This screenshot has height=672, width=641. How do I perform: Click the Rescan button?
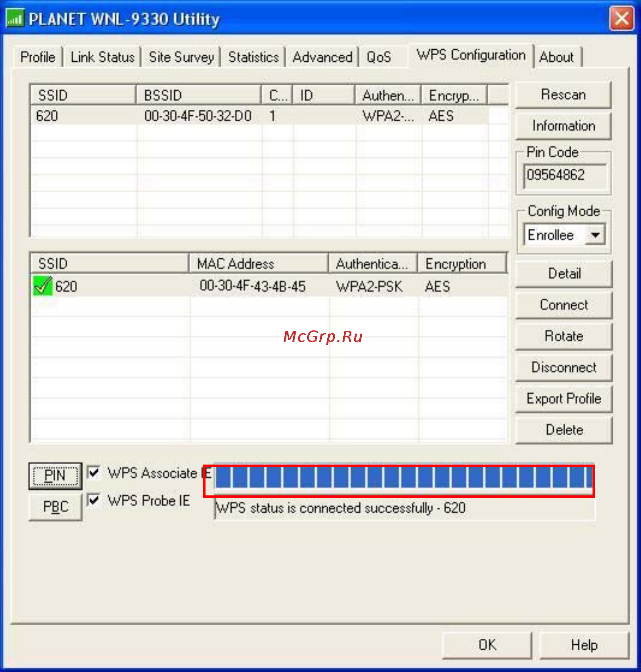563,95
